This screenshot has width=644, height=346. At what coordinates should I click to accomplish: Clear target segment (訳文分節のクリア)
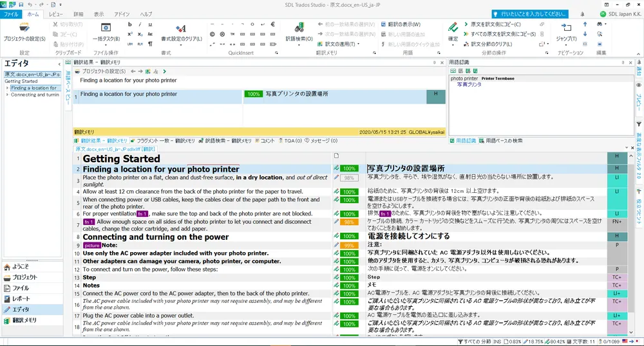(x=488, y=44)
